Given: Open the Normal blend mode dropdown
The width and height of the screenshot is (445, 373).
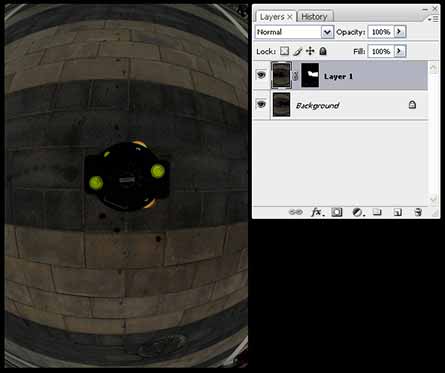Looking at the screenshot, I should pyautogui.click(x=295, y=32).
